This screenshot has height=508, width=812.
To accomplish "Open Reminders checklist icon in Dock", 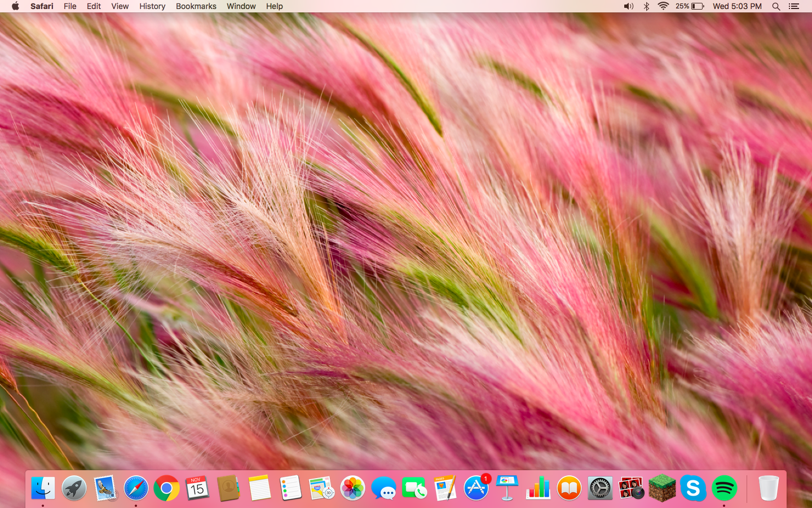I will pyautogui.click(x=290, y=488).
